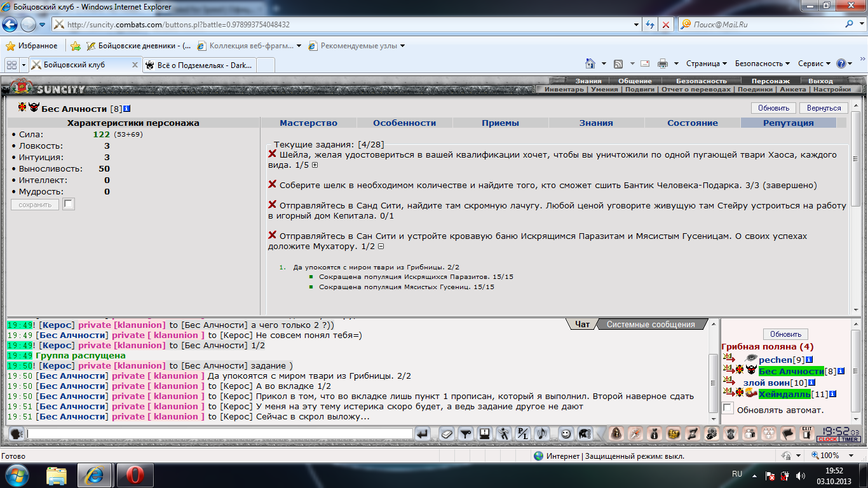
Task: Open the Умения menu item
Action: (x=604, y=90)
